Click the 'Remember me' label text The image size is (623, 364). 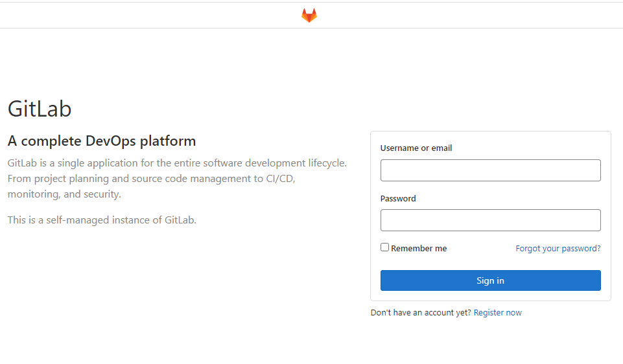[419, 249]
